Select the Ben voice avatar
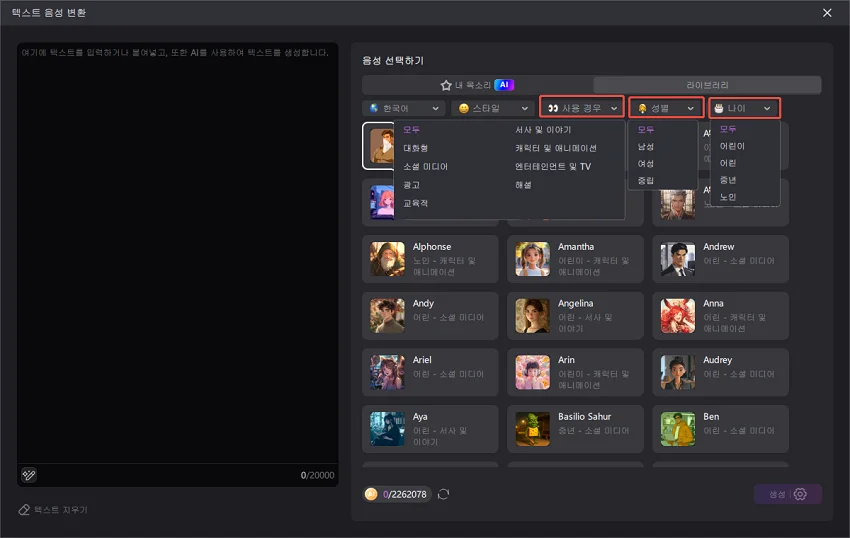Image resolution: width=850 pixels, height=538 pixels. point(678,429)
